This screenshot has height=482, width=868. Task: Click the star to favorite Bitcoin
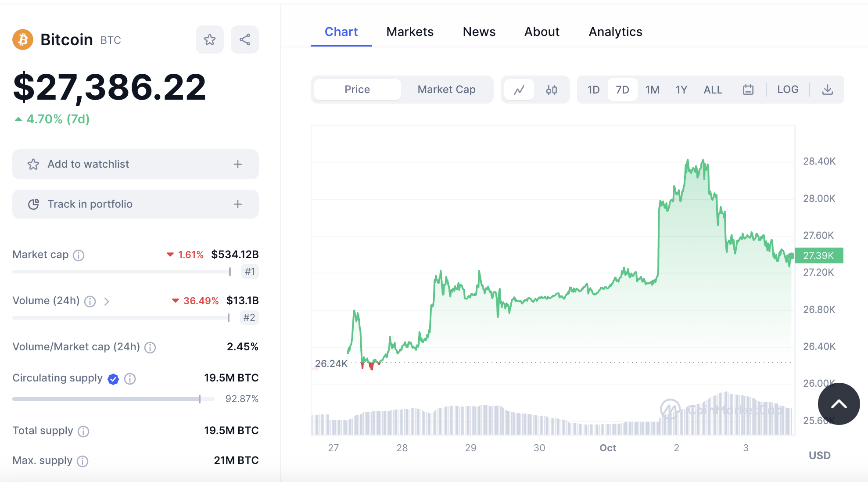pyautogui.click(x=209, y=39)
